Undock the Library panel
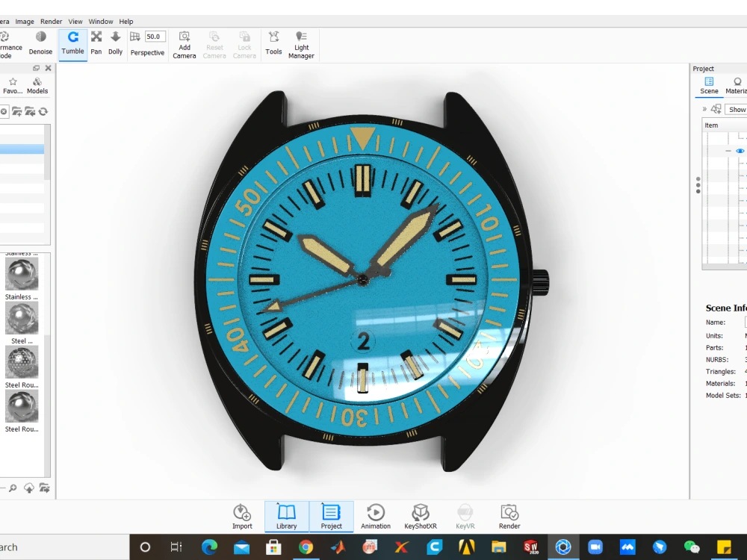 [x=36, y=68]
